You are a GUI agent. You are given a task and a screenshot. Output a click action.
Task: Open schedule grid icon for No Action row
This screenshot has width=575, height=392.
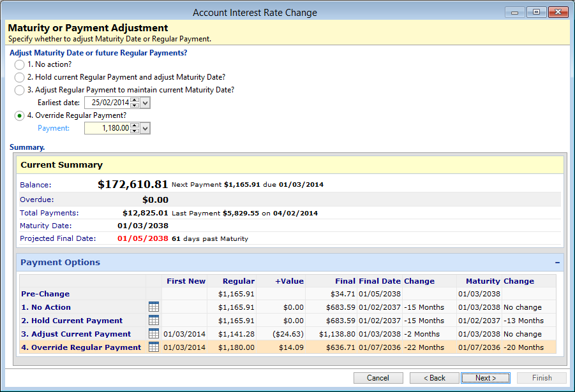[154, 307]
